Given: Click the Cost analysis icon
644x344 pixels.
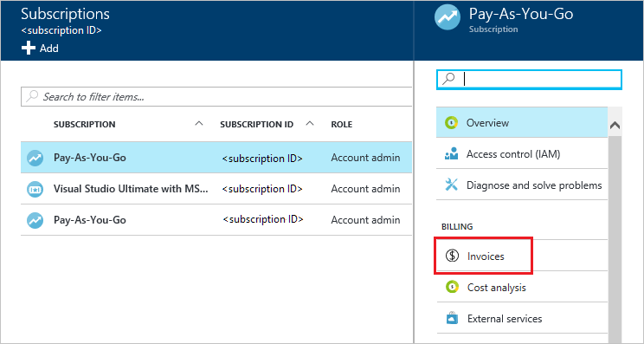Looking at the screenshot, I should tap(452, 287).
